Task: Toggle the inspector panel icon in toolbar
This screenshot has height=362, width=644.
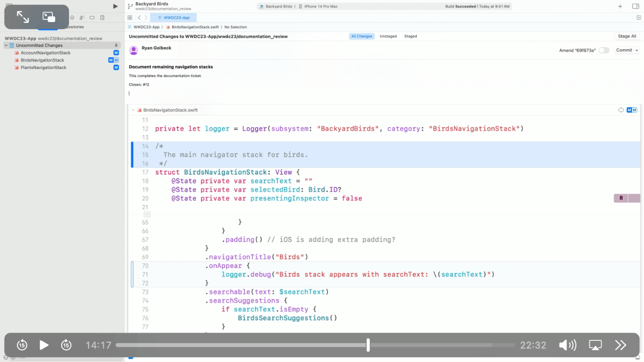Action: 636,6
